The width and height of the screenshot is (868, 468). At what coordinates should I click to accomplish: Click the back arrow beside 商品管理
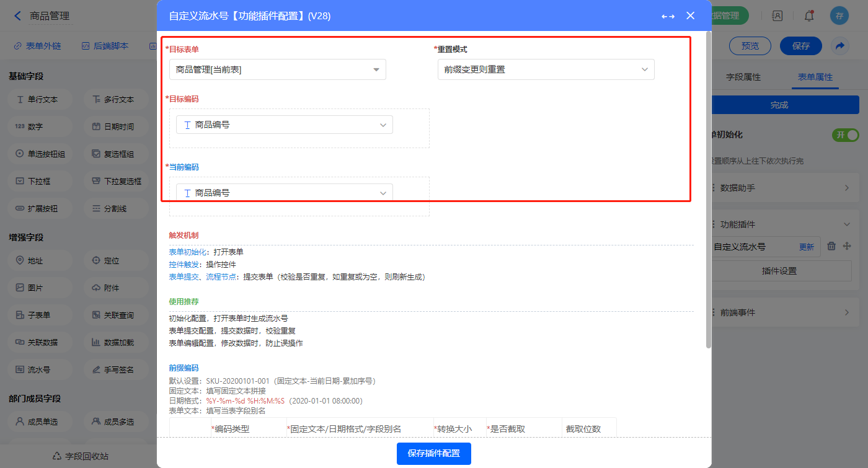pos(17,16)
